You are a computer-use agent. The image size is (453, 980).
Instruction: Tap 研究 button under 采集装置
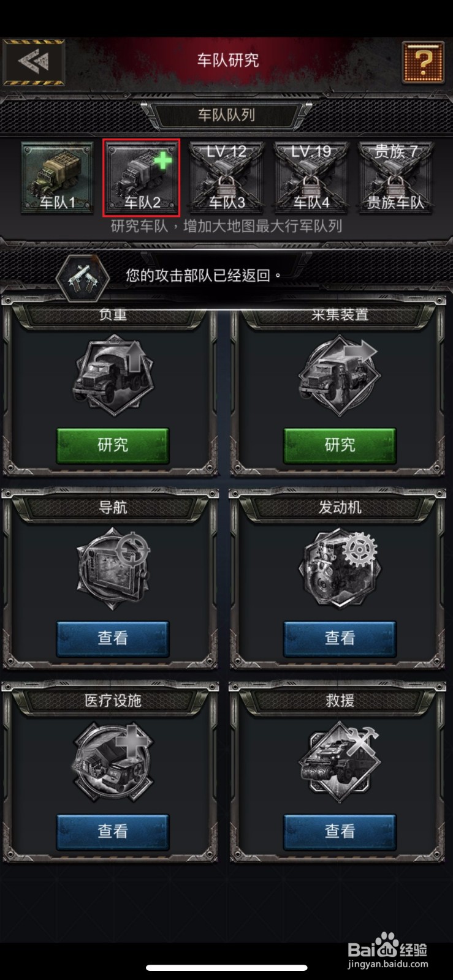pyautogui.click(x=340, y=445)
